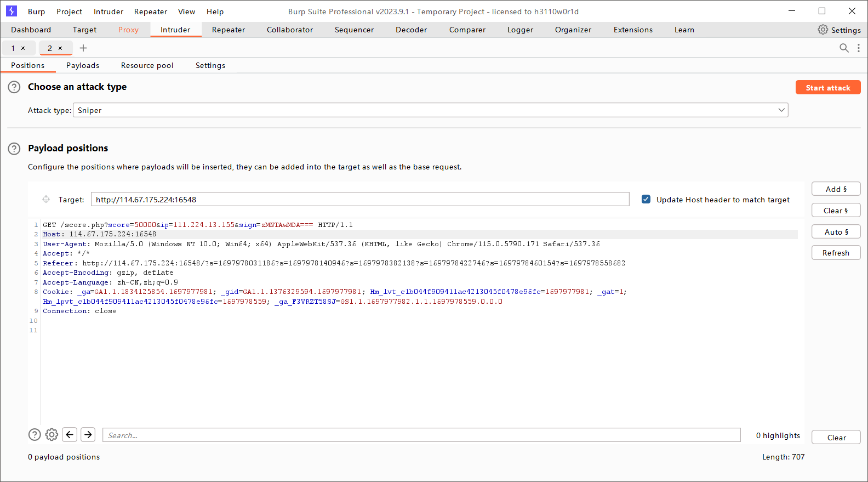Open the View menu
The image size is (868, 482).
(186, 12)
